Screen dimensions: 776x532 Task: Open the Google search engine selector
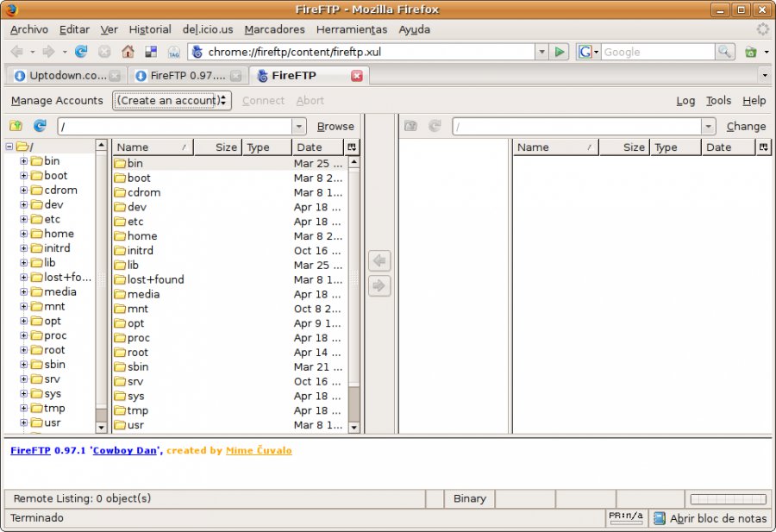(588, 52)
